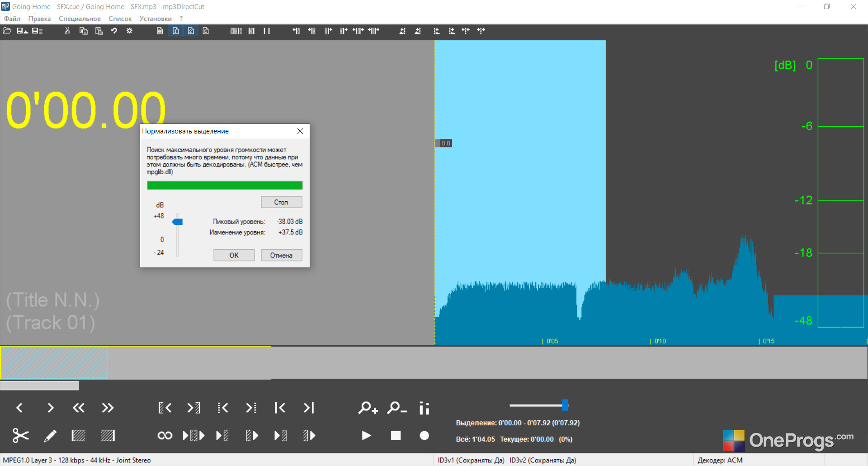
Task: Click the infinity loop playback icon
Action: (x=165, y=435)
